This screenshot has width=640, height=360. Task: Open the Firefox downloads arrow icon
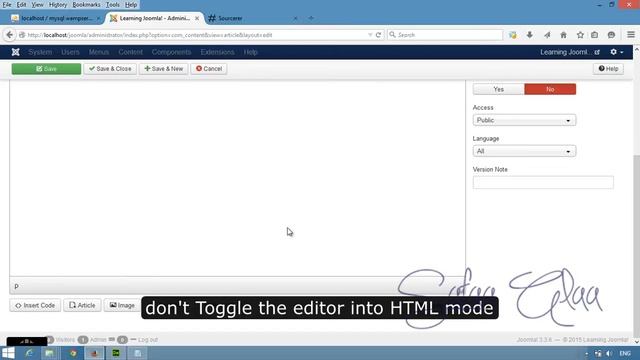point(529,35)
